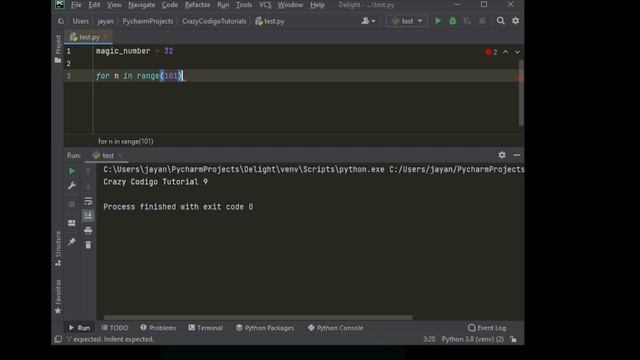Click the down arrow in Run panel

pyautogui.click(x=88, y=186)
